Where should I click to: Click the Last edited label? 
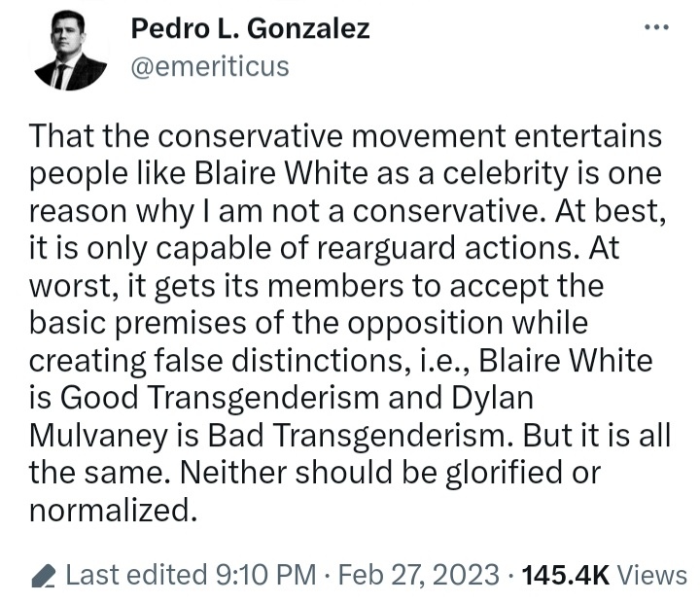137,575
